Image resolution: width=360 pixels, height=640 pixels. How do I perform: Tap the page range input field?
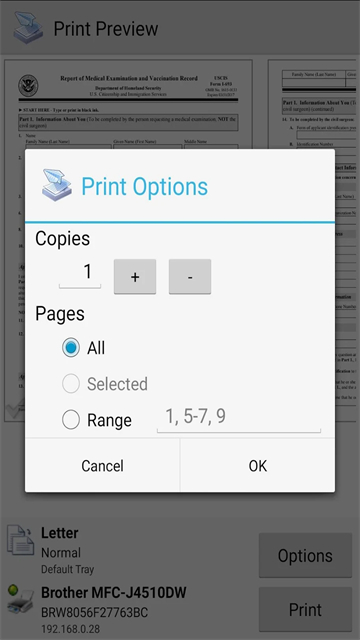239,418
